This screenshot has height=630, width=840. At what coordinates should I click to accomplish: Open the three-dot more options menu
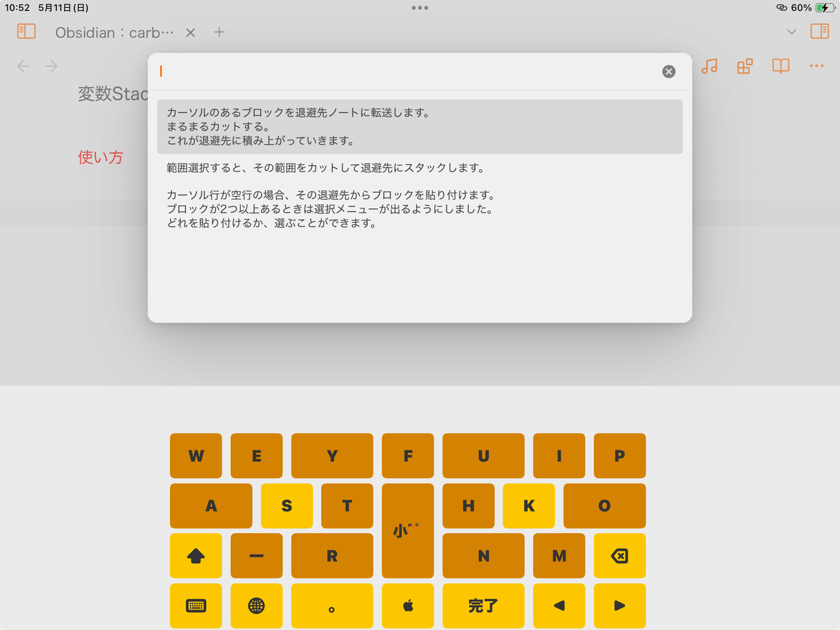816,66
